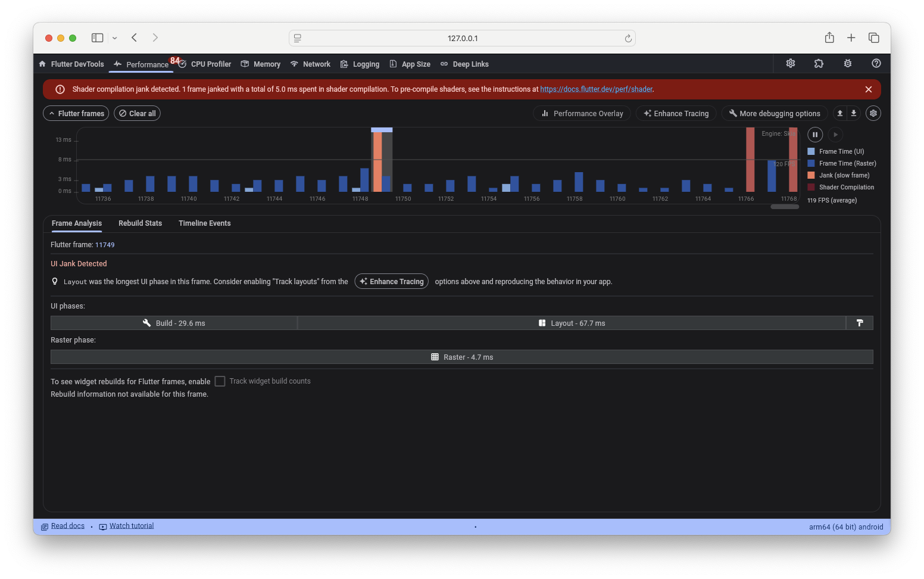Open performance settings gear icon
The width and height of the screenshot is (924, 579).
click(873, 113)
